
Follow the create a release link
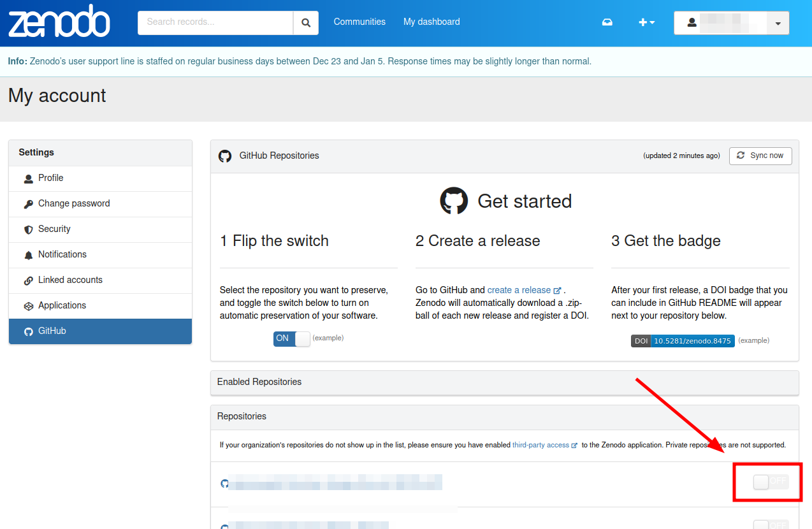pyautogui.click(x=524, y=290)
